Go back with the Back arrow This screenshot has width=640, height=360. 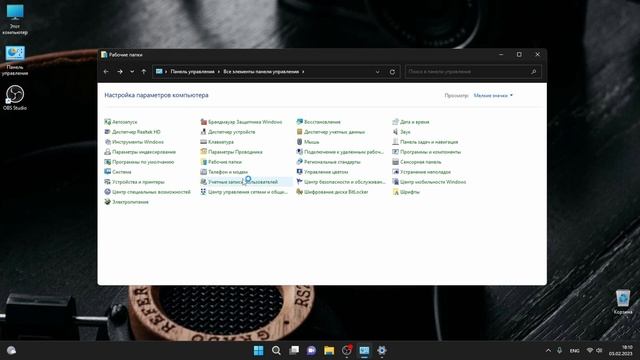106,72
